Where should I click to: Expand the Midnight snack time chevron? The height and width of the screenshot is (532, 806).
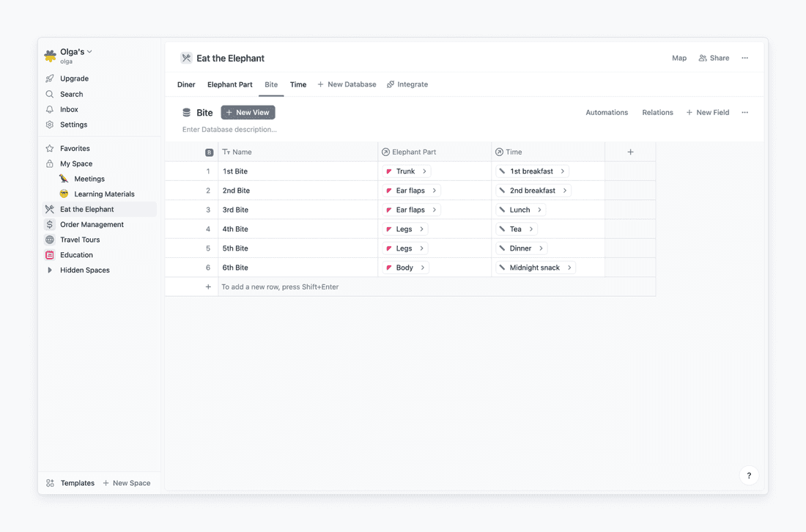(x=569, y=267)
